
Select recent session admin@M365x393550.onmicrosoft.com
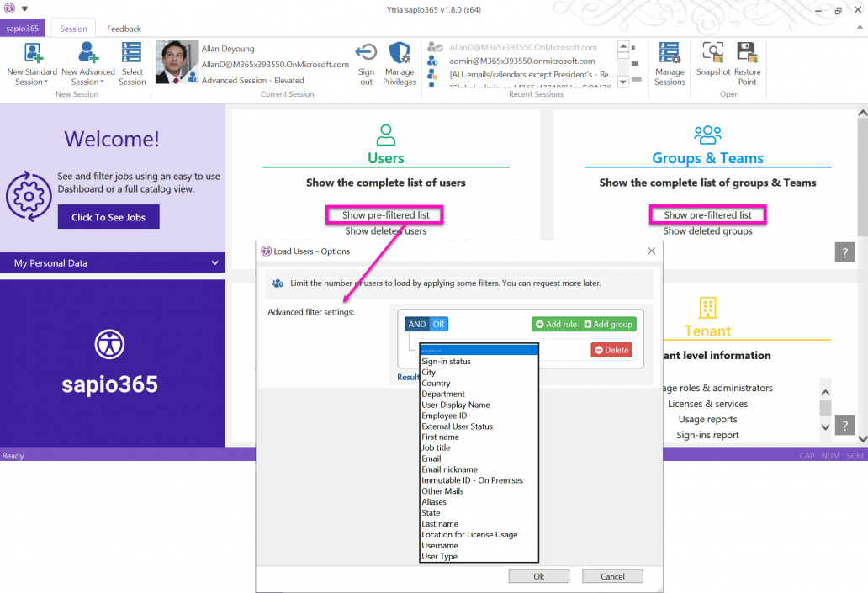[x=521, y=61]
